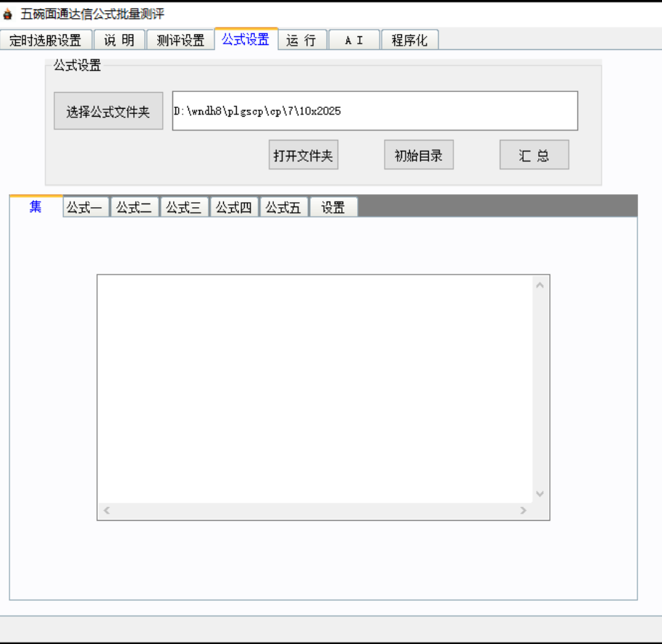Click the 选择公式文件夹 button
This screenshot has width=662, height=644.
(x=109, y=112)
